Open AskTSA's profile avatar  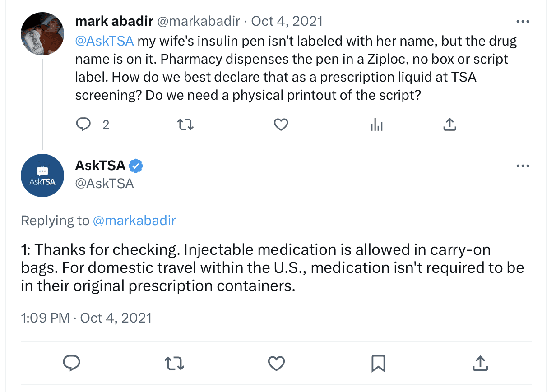pyautogui.click(x=42, y=175)
